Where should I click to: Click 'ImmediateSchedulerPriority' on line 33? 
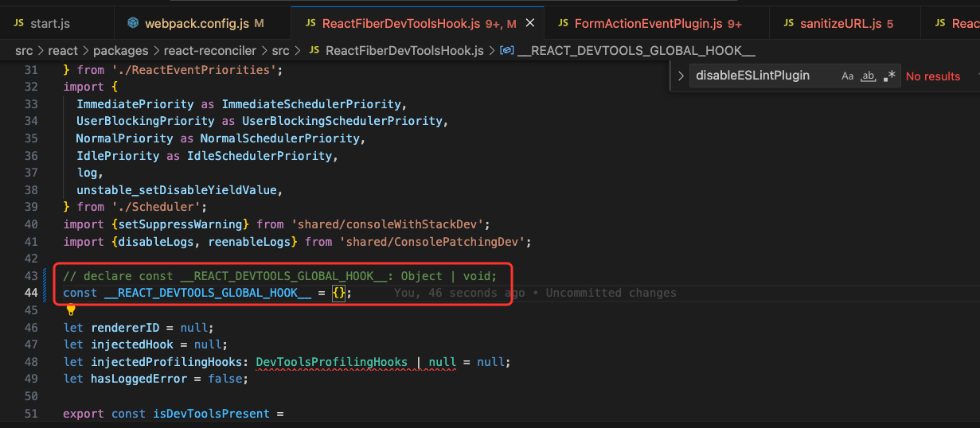[313, 104]
